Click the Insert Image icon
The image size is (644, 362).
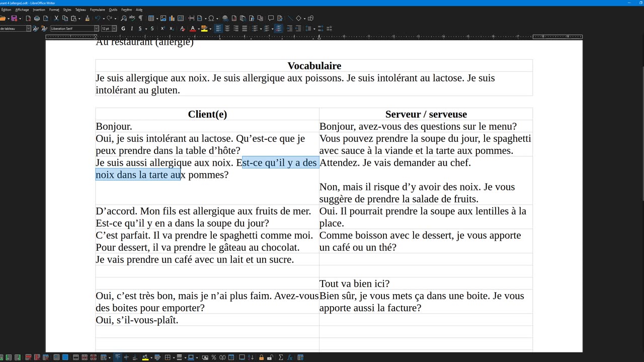(163, 19)
